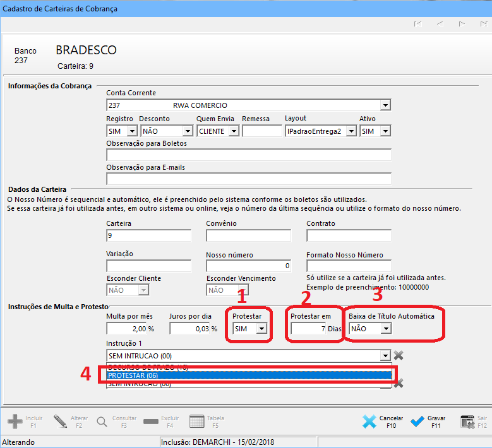Click the Remessa input field
492x448 pixels.
262,131
